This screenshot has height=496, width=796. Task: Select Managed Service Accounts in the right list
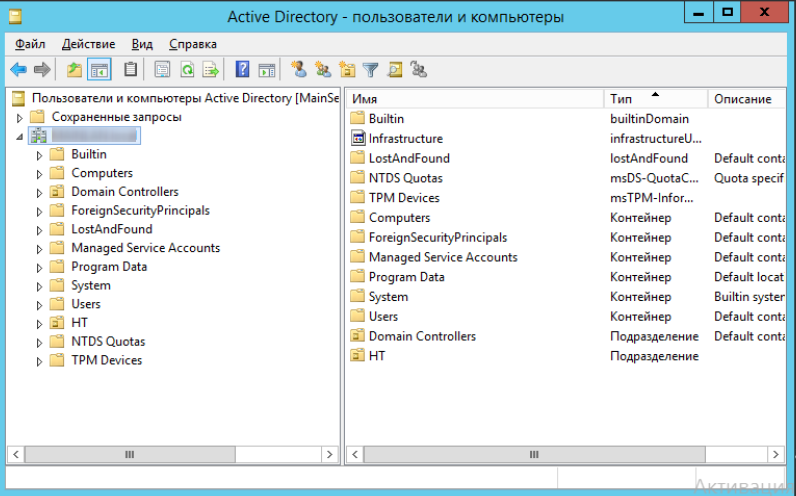click(x=442, y=257)
